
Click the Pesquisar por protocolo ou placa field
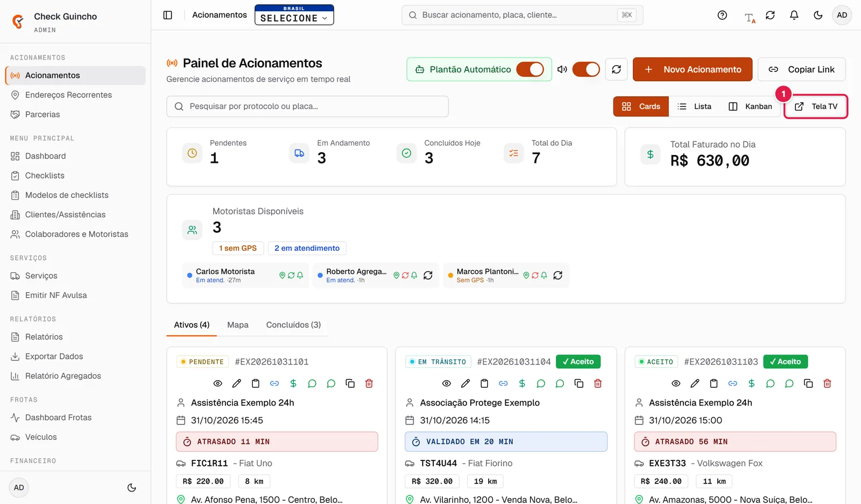click(307, 107)
